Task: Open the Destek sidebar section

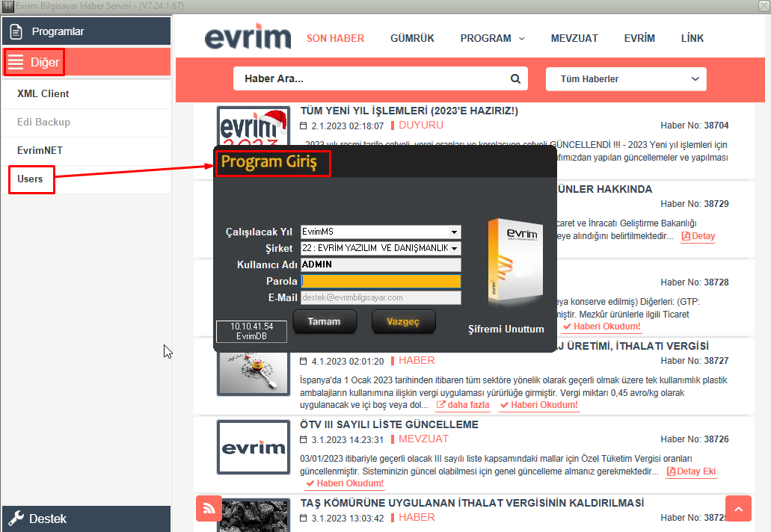Action: pyautogui.click(x=86, y=519)
